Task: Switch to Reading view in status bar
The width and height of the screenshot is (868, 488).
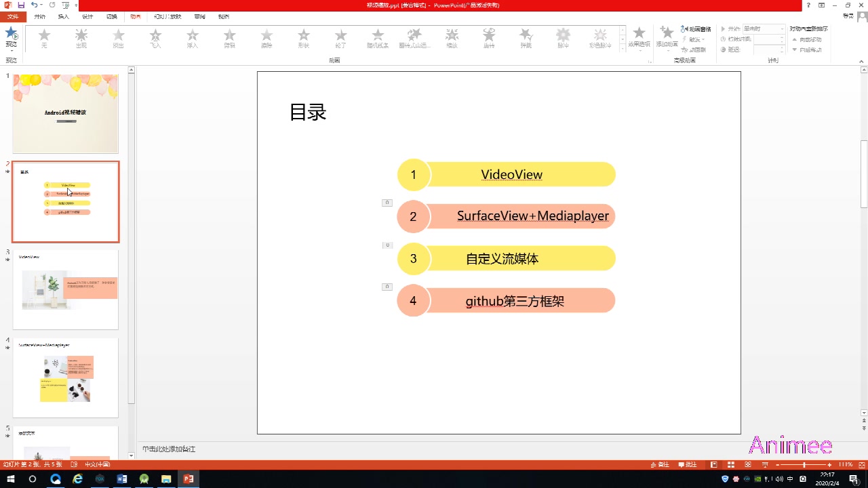Action: (x=748, y=464)
